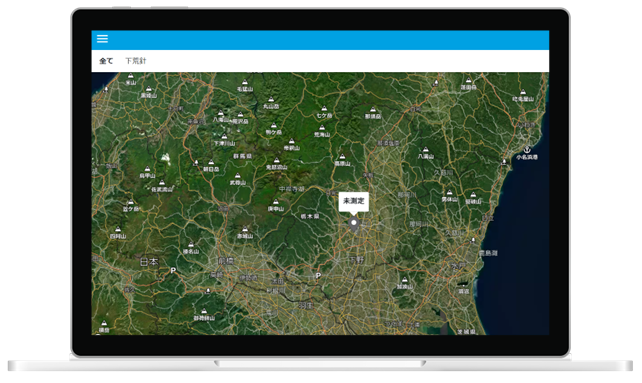This screenshot has width=642, height=383.
Task: Click the mountain icon above 四阿山
Action: point(118,229)
